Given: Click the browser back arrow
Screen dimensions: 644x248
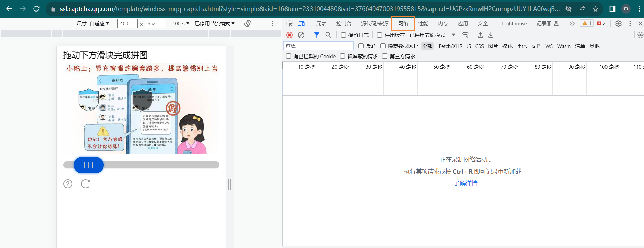Looking at the screenshot, I should 9,9.
